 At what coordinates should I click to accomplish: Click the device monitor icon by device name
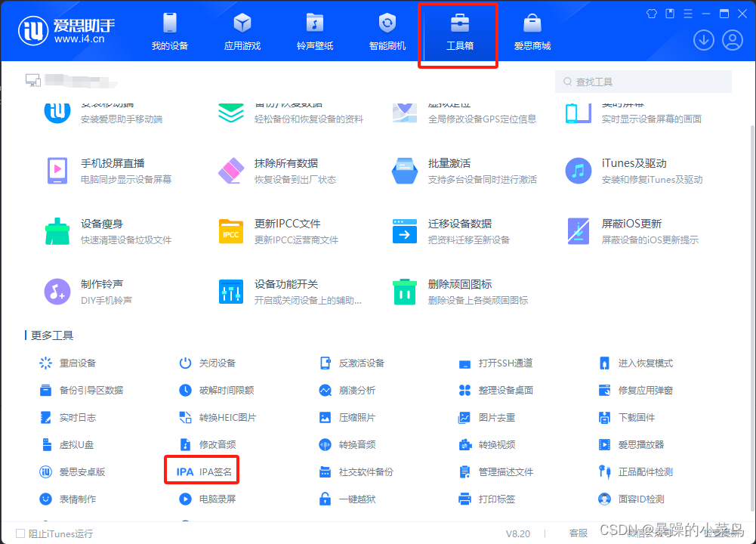pyautogui.click(x=32, y=81)
